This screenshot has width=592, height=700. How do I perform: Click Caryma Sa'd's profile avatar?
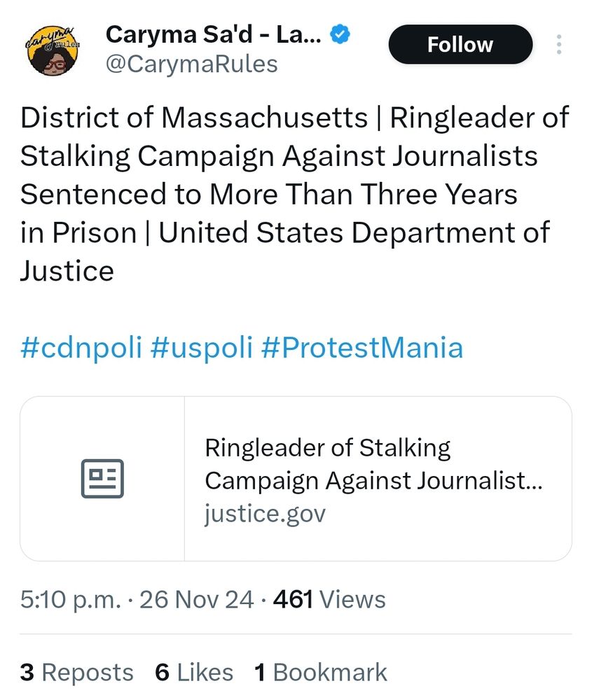click(x=53, y=49)
